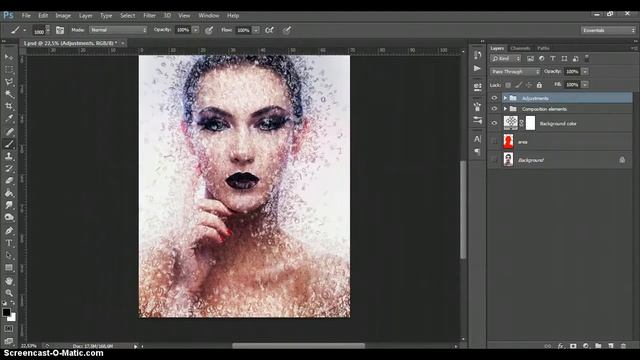Show the area layer
Image resolution: width=640 pixels, height=360 pixels.
click(x=494, y=142)
